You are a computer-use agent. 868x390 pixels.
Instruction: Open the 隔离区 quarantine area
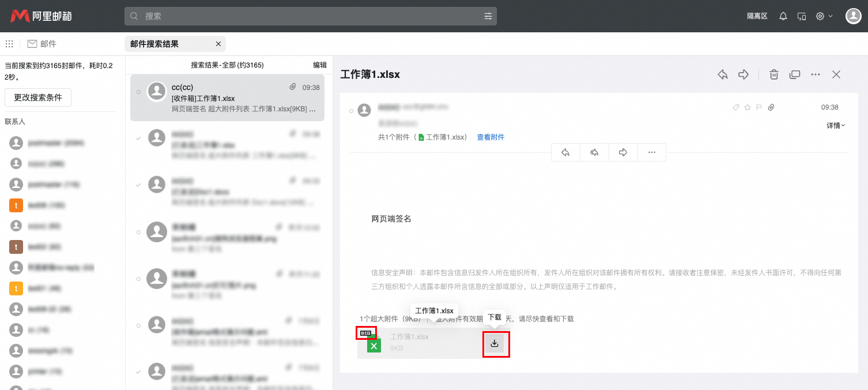[757, 16]
